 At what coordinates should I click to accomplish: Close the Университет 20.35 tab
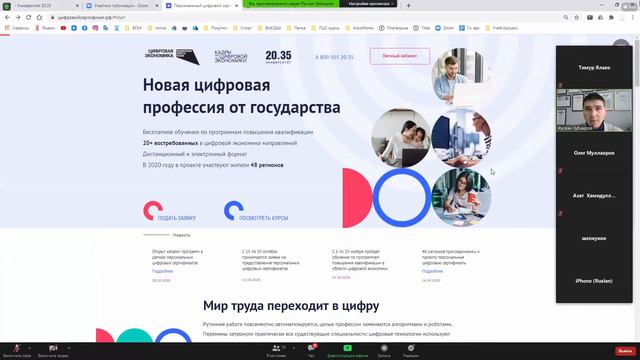77,6
